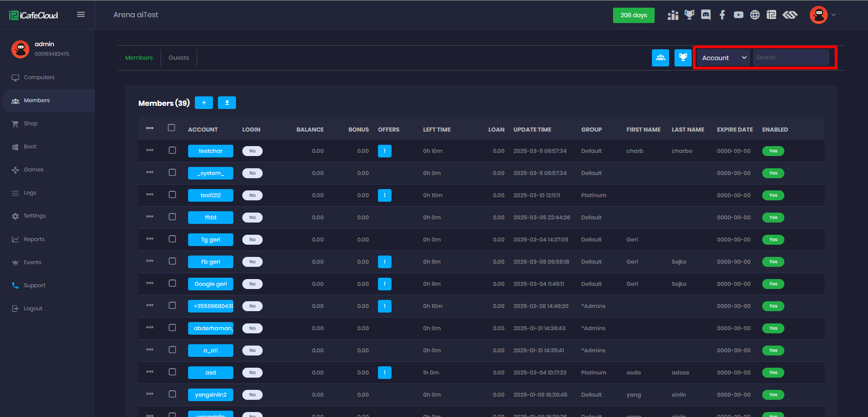868x417 pixels.
Task: Switch to the Guests tab
Action: point(179,58)
